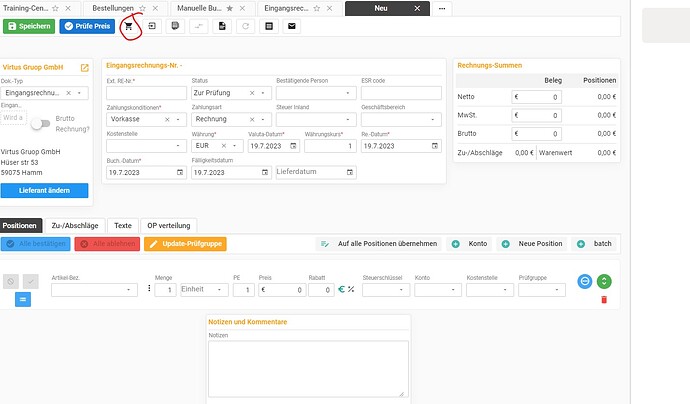Click the Notizen text area
Image resolution: width=690 pixels, height=404 pixels.
[308, 369]
